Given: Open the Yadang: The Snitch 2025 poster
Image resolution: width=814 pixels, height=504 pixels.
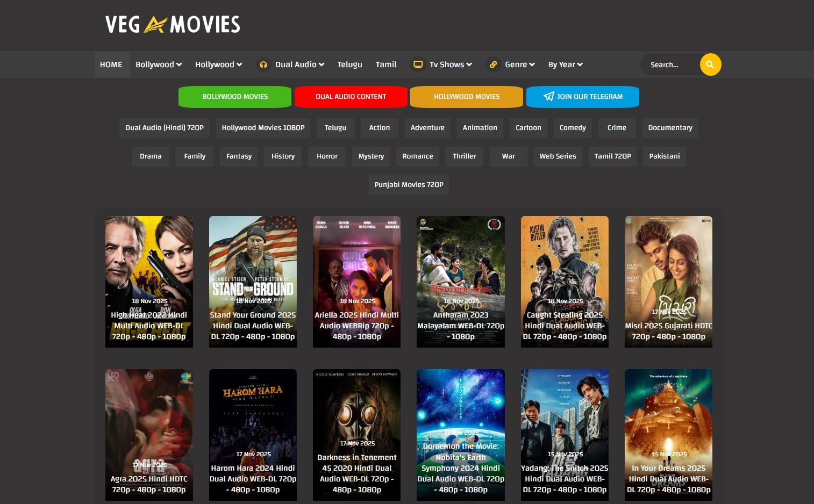Looking at the screenshot, I should (565, 435).
